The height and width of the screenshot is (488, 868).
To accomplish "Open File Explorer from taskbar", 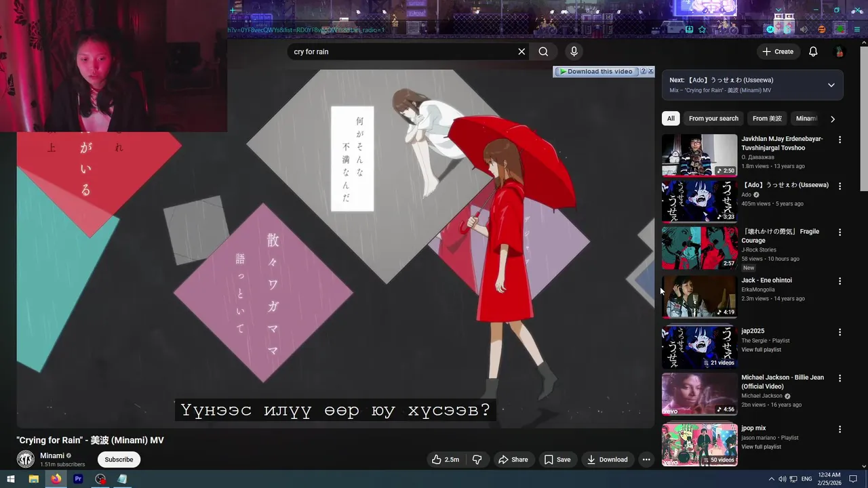I will coord(33,479).
